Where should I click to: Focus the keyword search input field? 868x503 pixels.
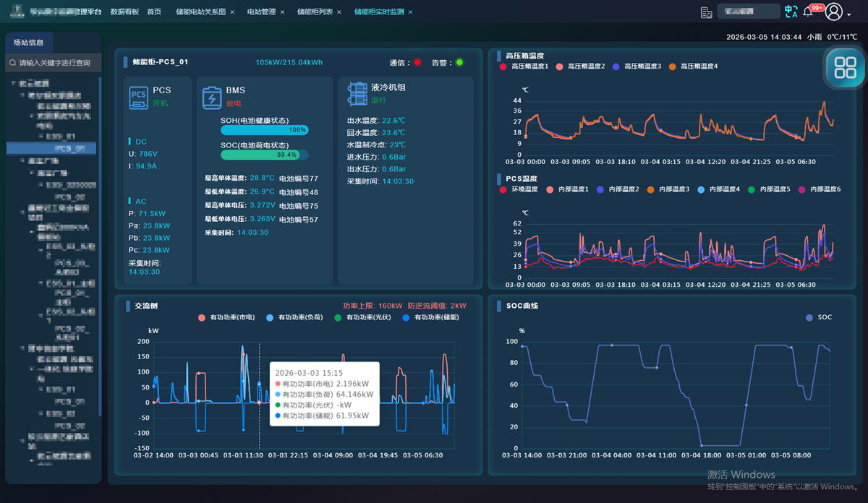coord(55,63)
